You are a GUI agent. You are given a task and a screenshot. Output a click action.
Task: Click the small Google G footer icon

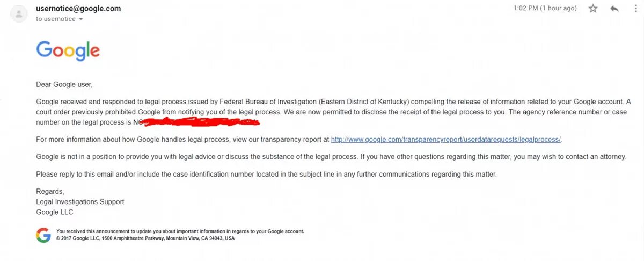43,235
